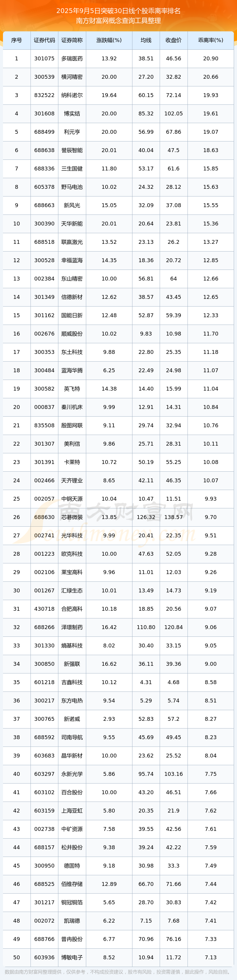Click the 涨跌幅(%) column header

coord(109,40)
